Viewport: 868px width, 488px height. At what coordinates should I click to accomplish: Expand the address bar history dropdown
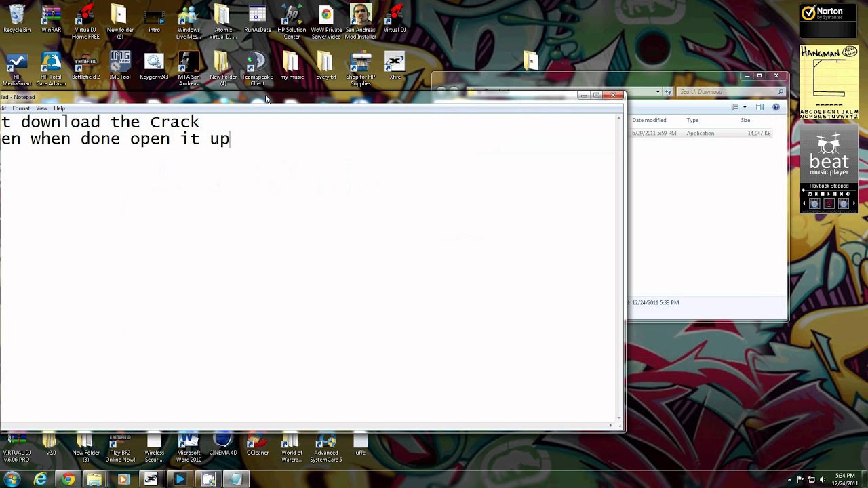pos(658,91)
